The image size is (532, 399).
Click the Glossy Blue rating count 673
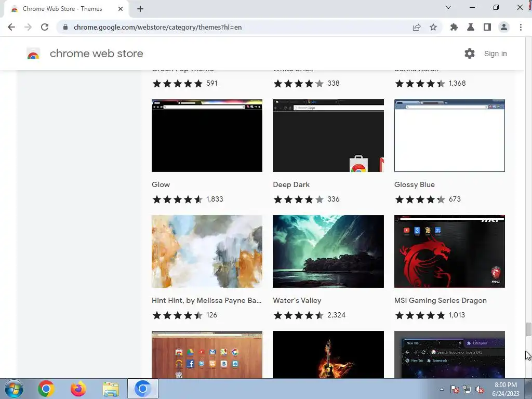tap(455, 199)
